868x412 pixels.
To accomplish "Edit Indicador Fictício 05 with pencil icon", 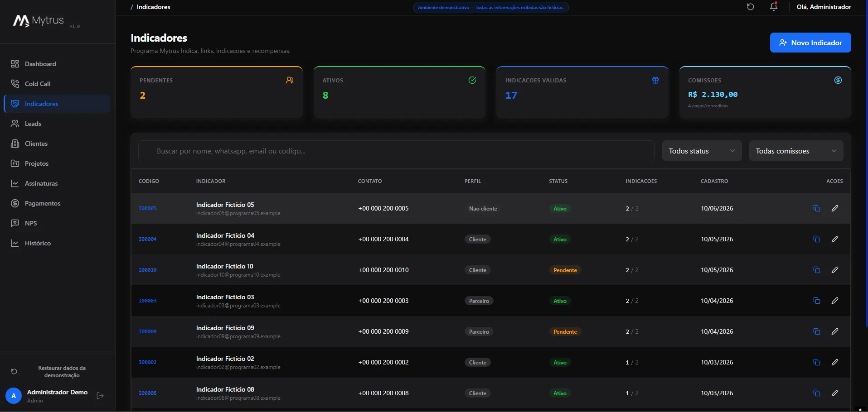I will [835, 208].
